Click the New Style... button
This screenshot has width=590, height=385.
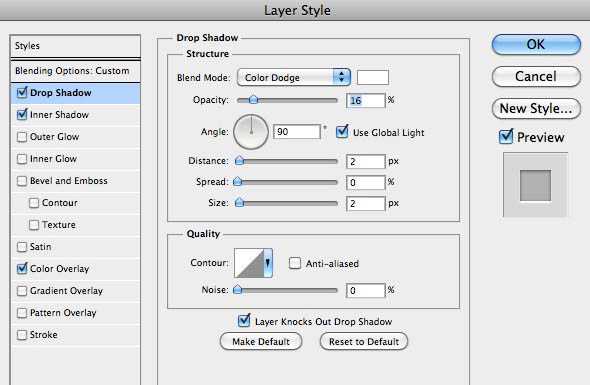[x=536, y=108]
